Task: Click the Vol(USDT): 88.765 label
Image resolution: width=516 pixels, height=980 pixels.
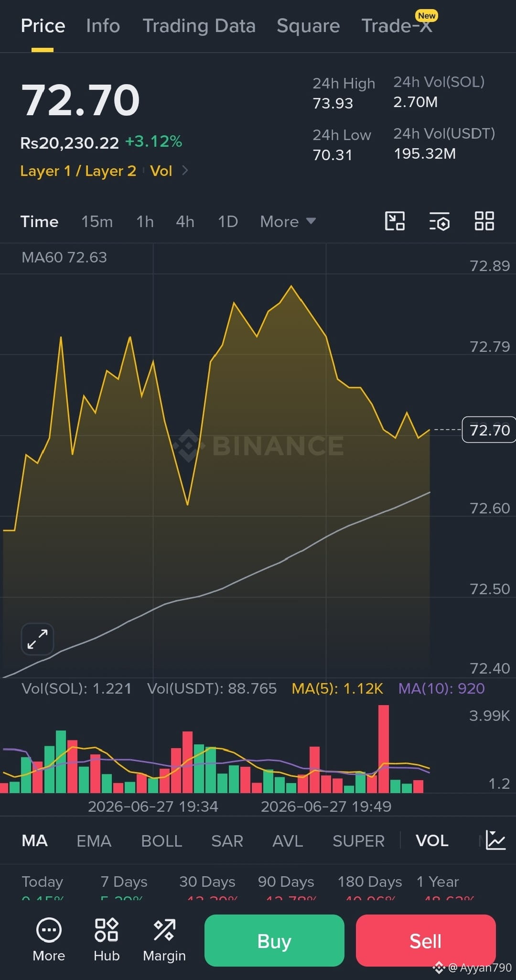Action: (212, 688)
